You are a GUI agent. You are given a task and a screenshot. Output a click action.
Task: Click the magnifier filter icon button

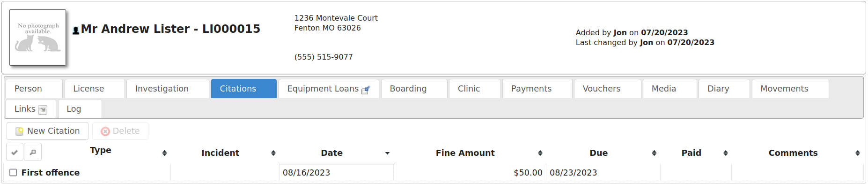pos(33,152)
